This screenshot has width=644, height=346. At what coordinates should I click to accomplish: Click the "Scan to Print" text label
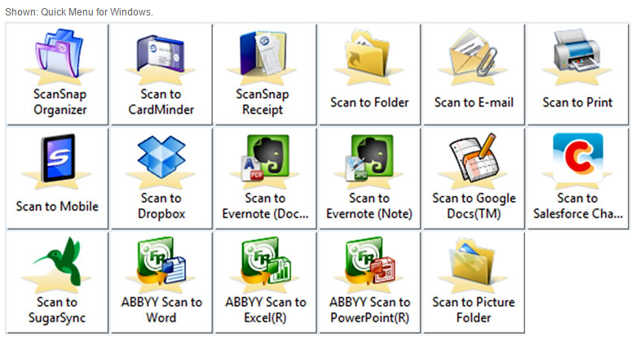pos(577,103)
